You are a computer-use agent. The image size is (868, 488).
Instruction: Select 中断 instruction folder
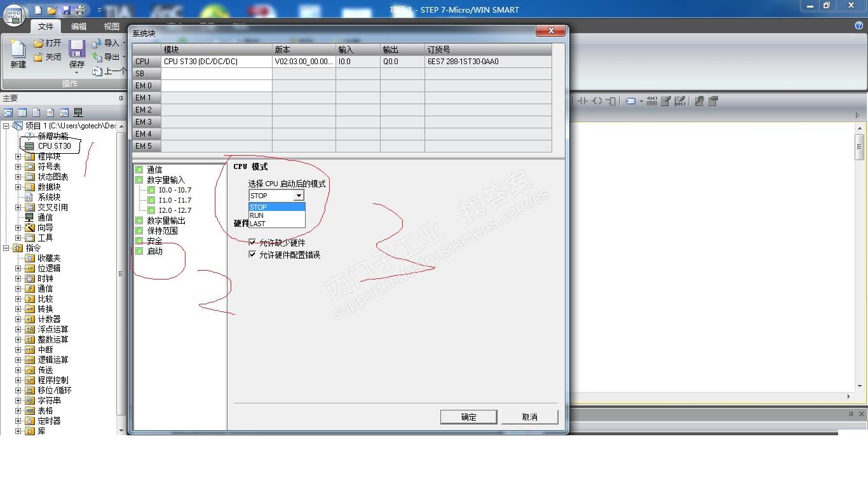45,349
